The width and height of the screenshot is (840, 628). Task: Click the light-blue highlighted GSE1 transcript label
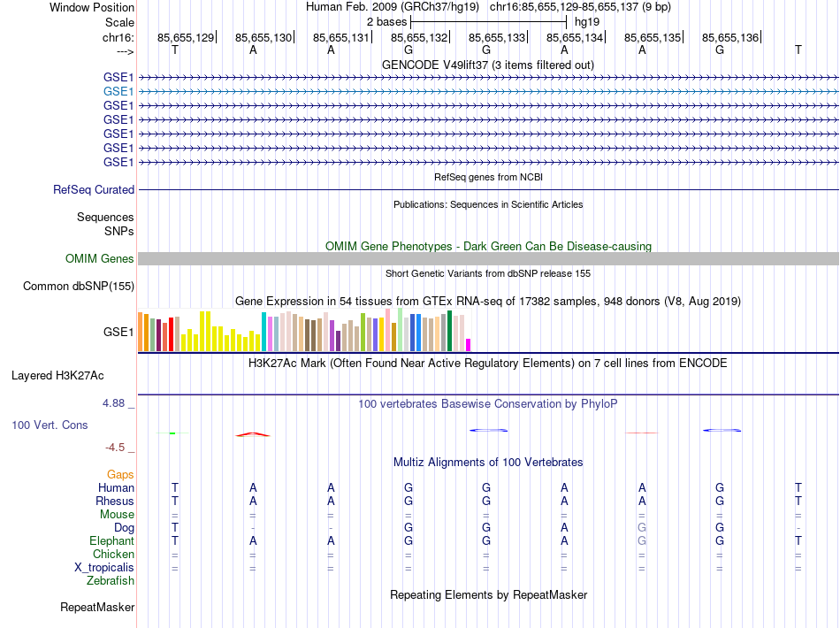(x=118, y=91)
